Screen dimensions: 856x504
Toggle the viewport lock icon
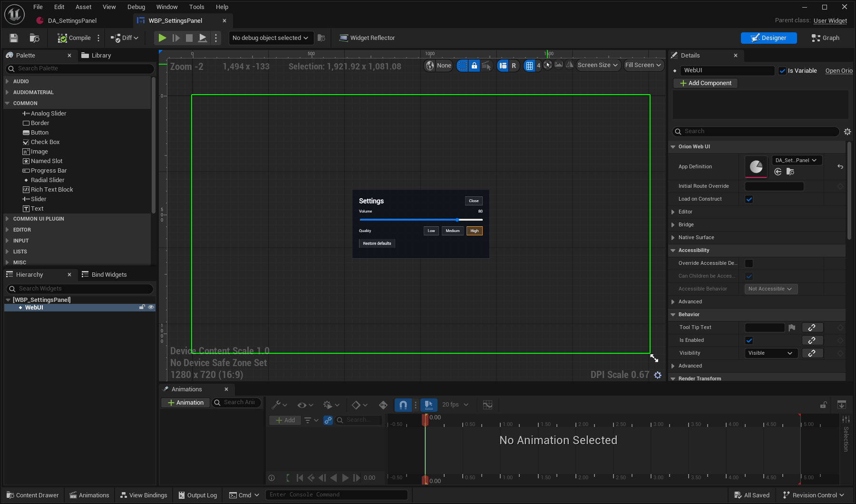tap(474, 66)
